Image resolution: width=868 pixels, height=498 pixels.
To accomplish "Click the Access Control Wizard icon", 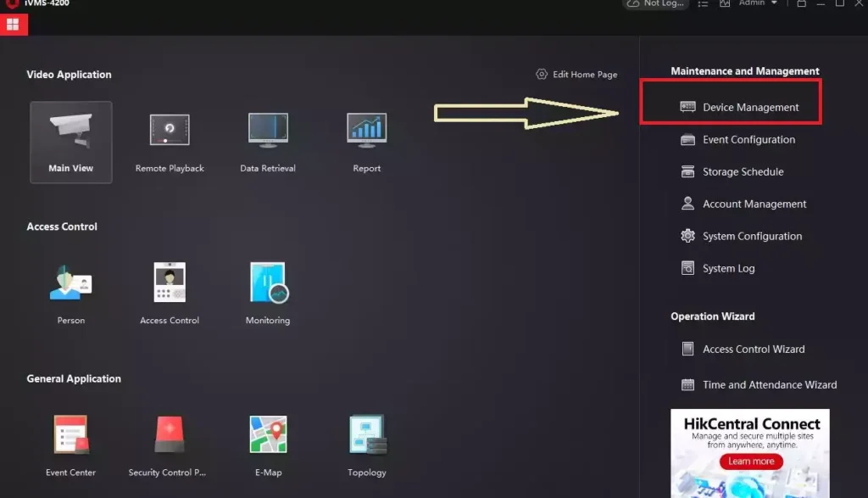I will (687, 349).
